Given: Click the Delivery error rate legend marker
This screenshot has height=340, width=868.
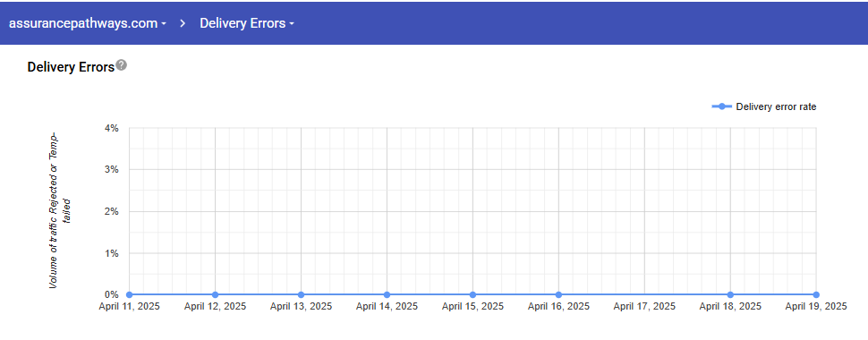Looking at the screenshot, I should click(x=722, y=106).
